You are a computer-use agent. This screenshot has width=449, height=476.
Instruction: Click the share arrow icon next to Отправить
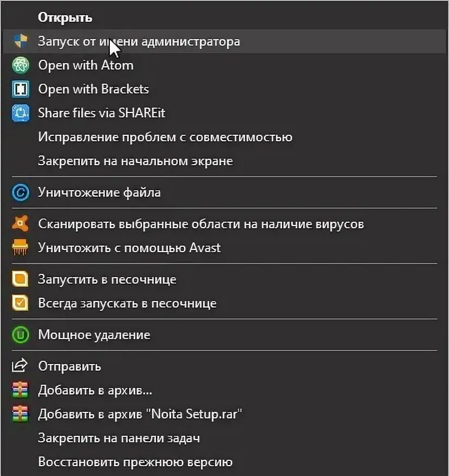click(x=20, y=365)
